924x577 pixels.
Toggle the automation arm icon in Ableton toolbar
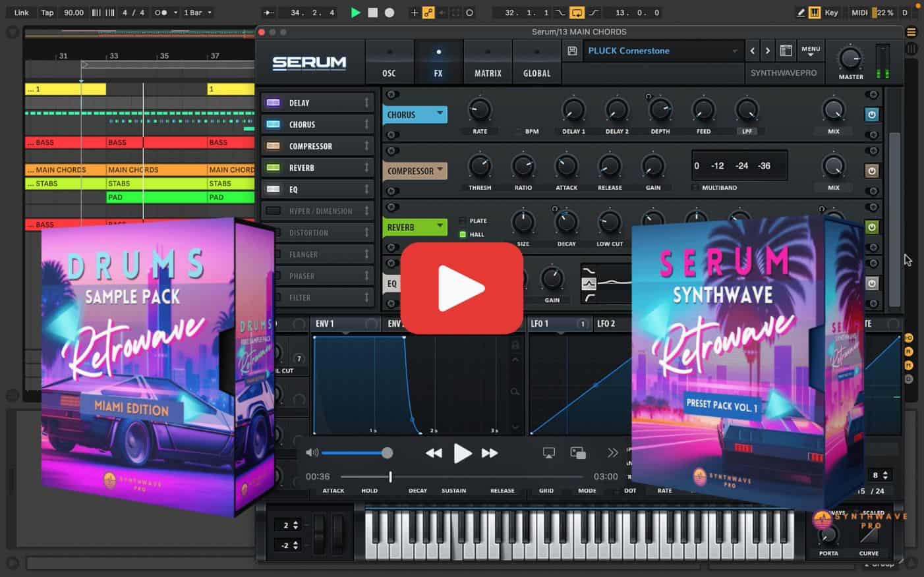[x=428, y=13]
